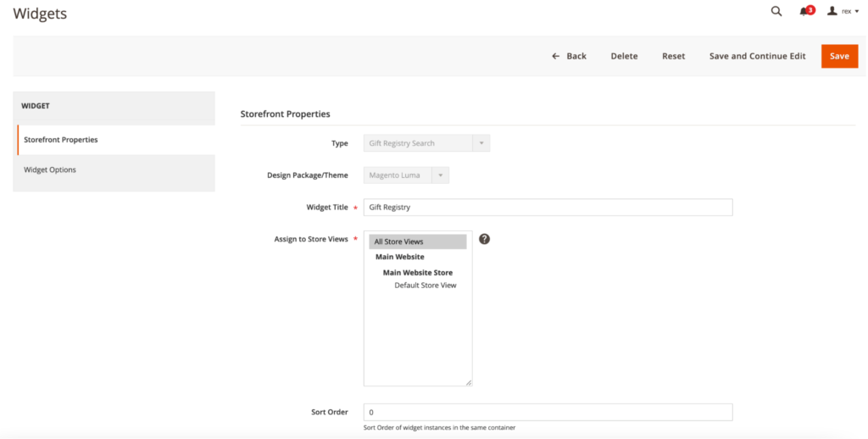Delete the widget with Delete button

click(624, 56)
